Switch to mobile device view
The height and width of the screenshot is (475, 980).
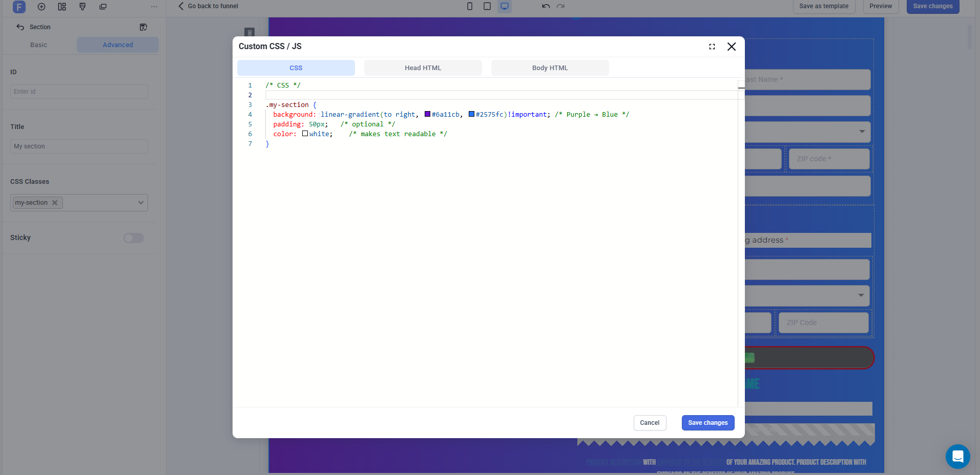(470, 6)
